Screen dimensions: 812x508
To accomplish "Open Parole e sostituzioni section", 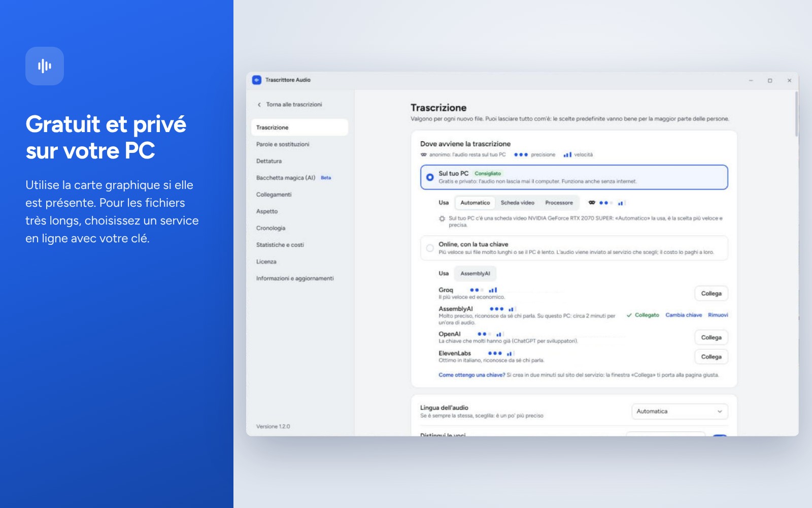I will pos(299,144).
